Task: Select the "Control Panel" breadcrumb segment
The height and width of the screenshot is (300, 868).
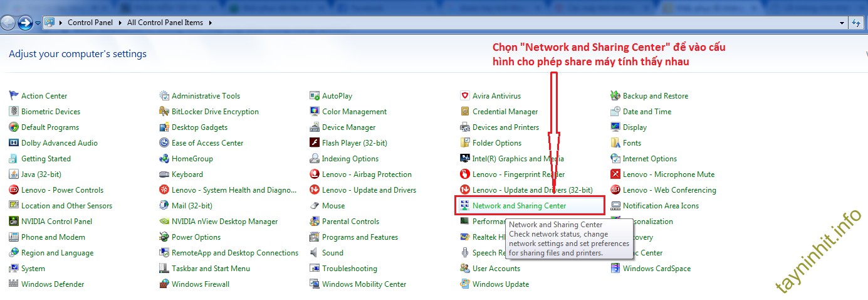Action: (x=90, y=23)
